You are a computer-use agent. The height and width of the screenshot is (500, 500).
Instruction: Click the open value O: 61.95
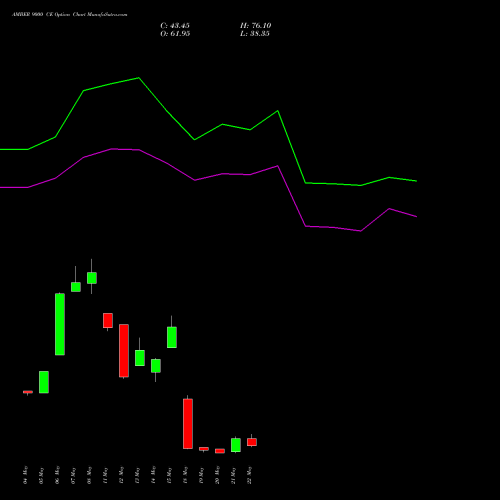pos(175,34)
